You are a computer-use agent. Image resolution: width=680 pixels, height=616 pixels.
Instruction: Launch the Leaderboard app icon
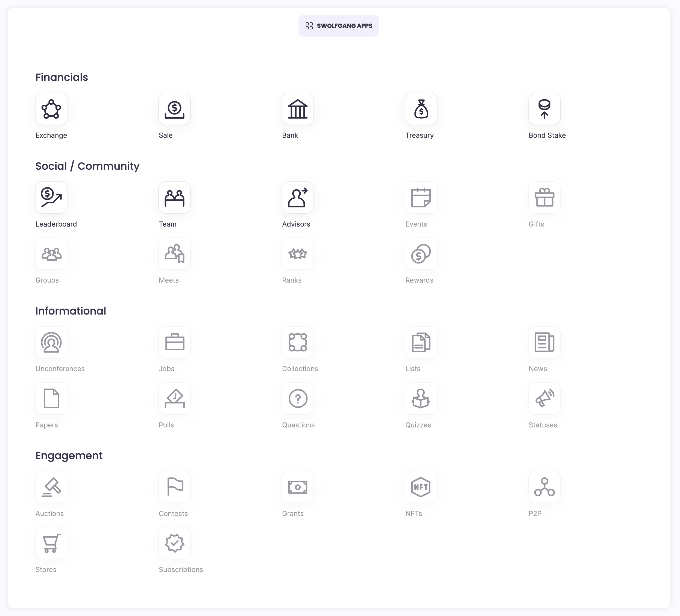[51, 198]
